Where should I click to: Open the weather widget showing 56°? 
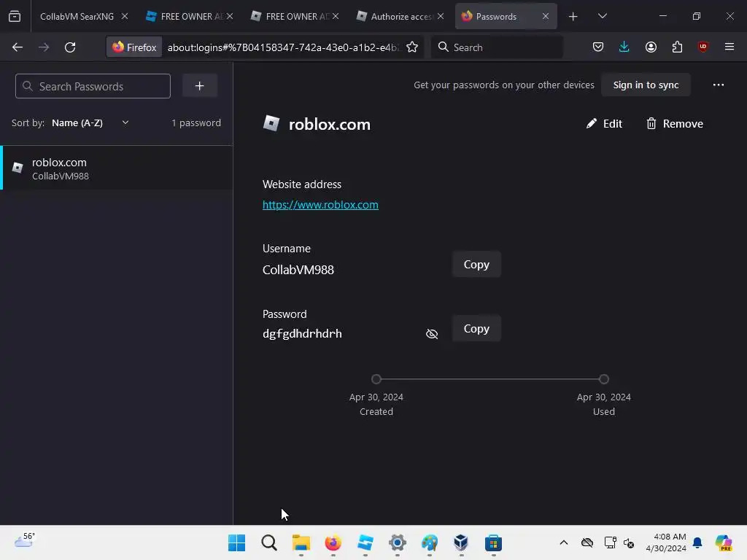25,540
